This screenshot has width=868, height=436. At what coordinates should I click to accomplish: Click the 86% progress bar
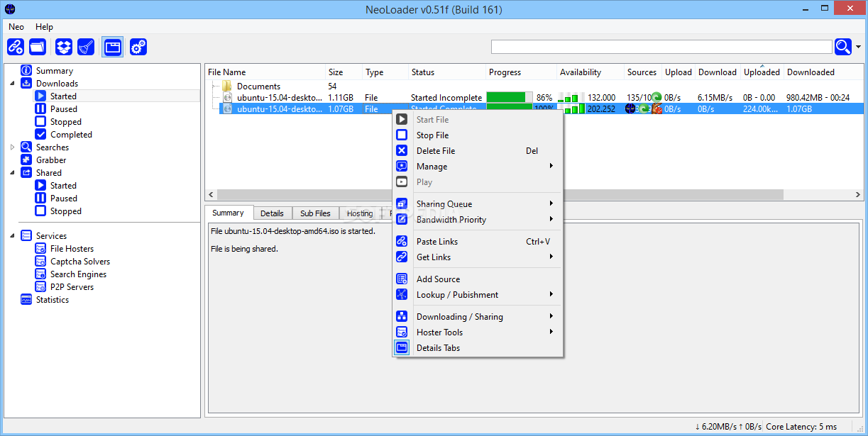click(509, 98)
